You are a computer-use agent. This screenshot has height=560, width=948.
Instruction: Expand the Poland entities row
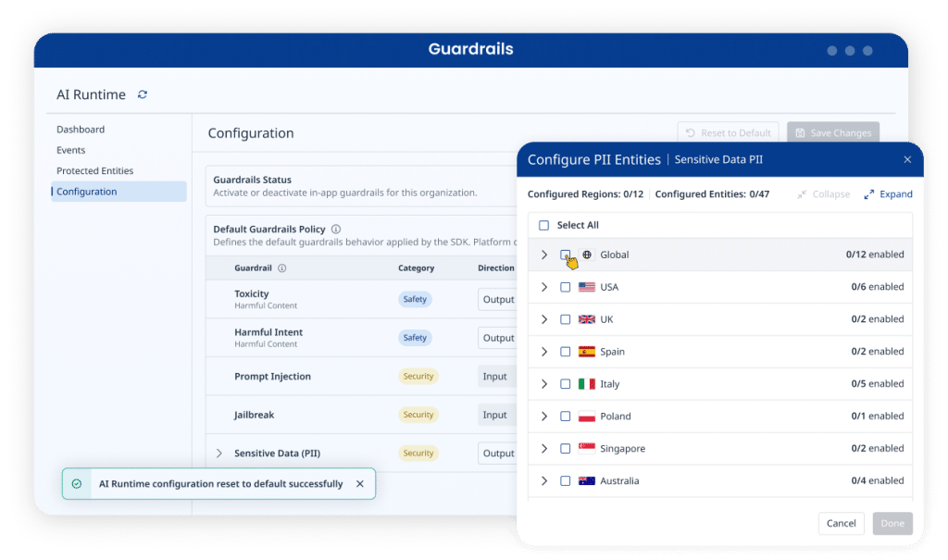click(x=544, y=417)
